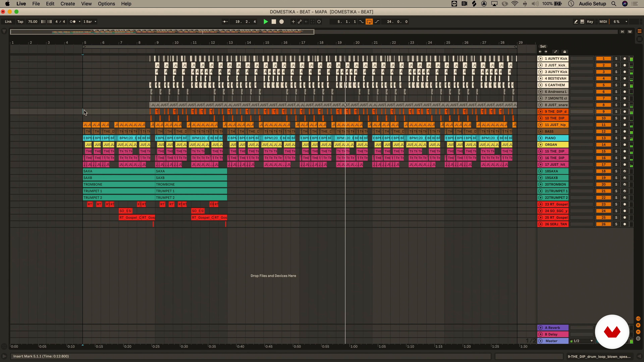
Task: Unfold the ORGAN track
Action: point(540,145)
